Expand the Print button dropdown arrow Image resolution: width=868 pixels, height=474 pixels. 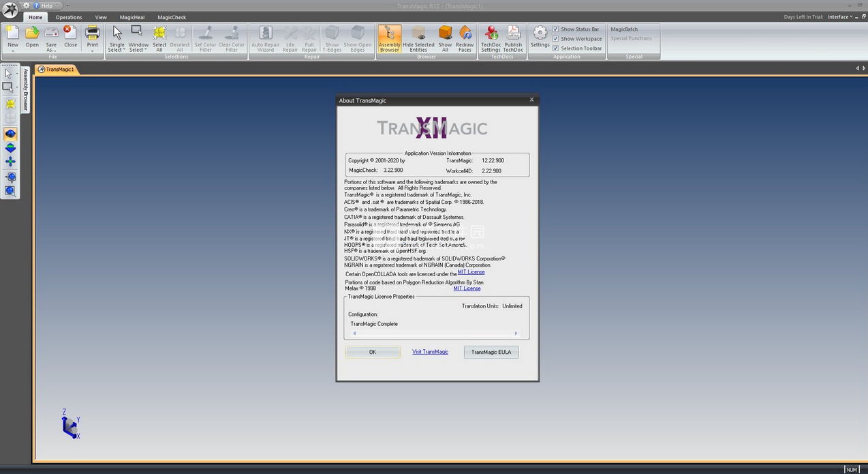pos(92,50)
